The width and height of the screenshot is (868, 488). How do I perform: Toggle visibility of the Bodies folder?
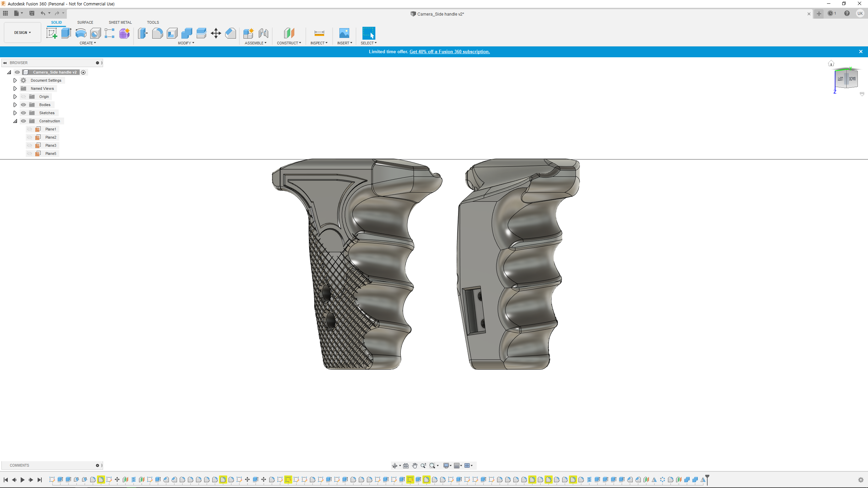[x=23, y=105]
